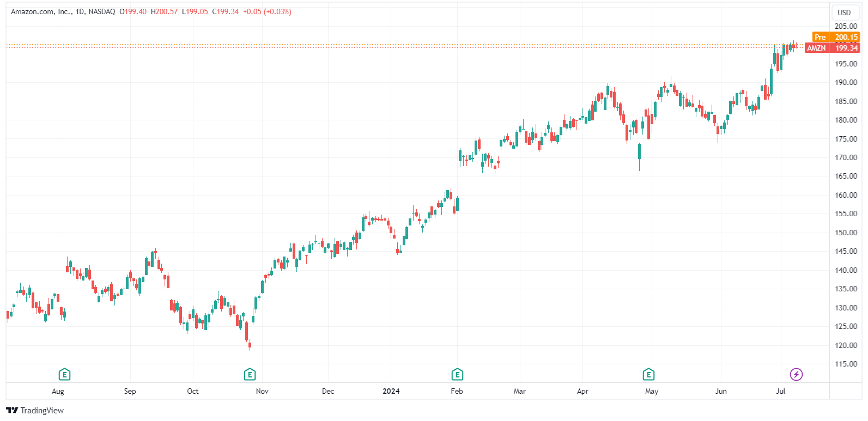Click the Dec label on time axis
Viewport: 868px width, 421px height.
click(328, 391)
